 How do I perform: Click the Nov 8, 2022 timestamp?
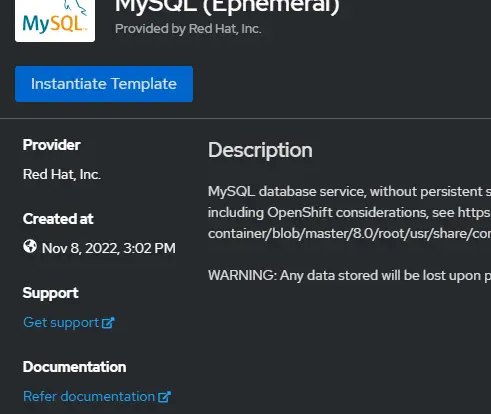point(109,248)
